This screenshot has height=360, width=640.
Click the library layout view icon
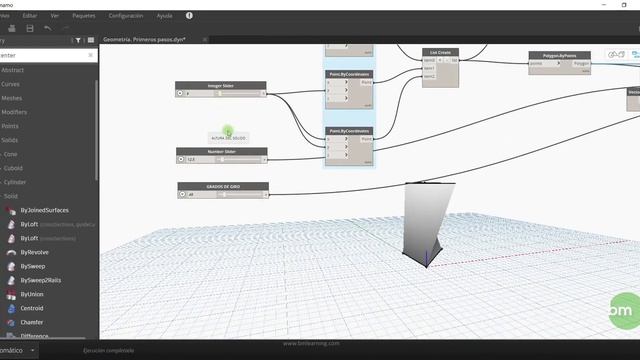[91, 40]
